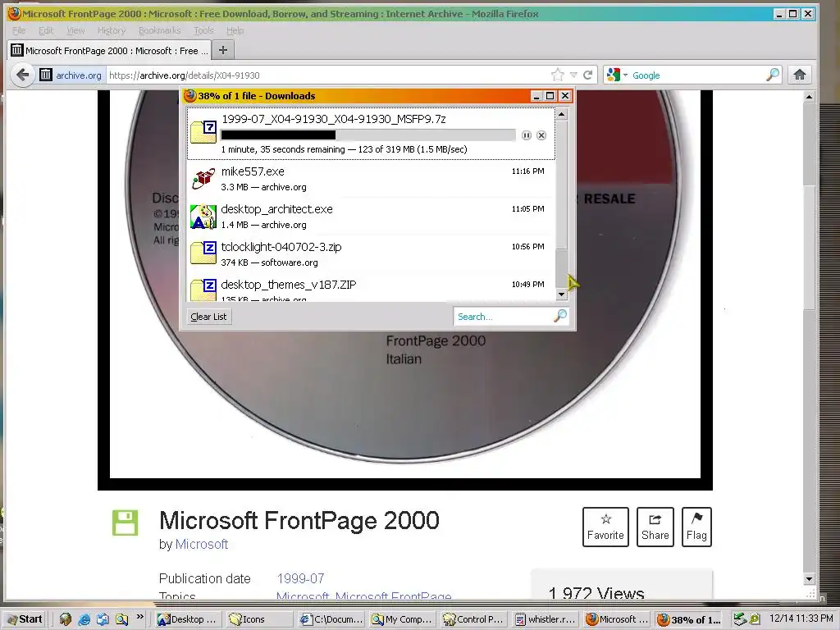Go back using the browser back arrow
This screenshot has height=630, width=840.
(22, 75)
